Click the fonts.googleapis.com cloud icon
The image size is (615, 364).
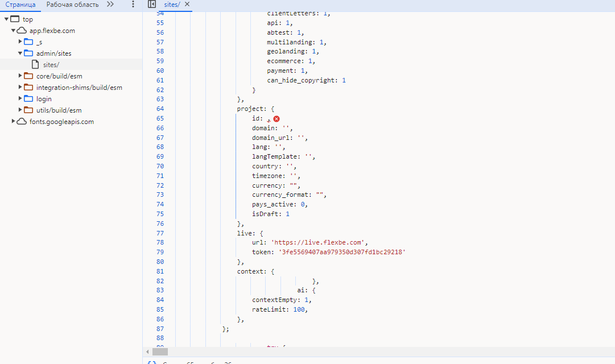tap(22, 122)
